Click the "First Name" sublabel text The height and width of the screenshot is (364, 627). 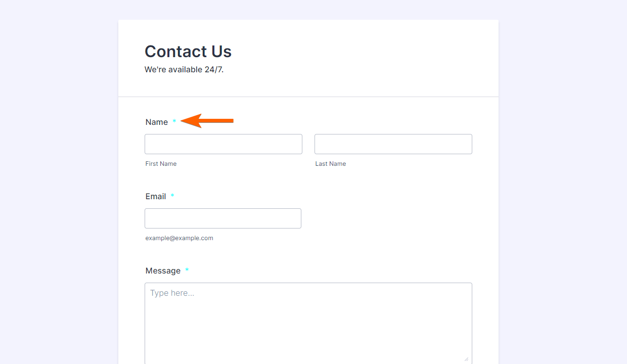click(161, 164)
